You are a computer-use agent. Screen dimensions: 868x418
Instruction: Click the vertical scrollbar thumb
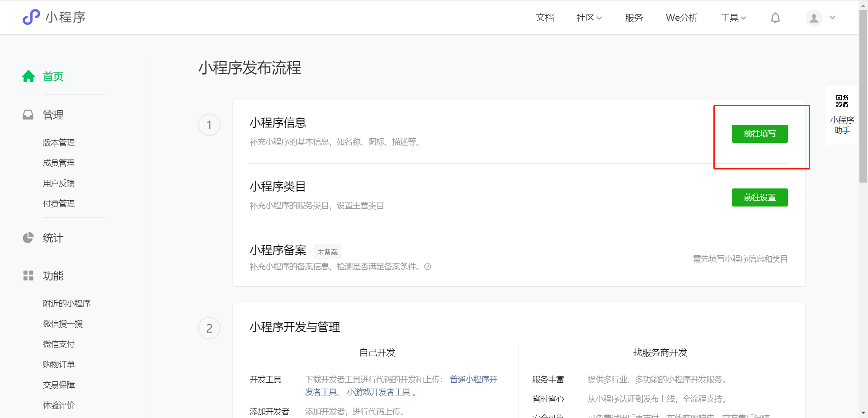coord(863,96)
